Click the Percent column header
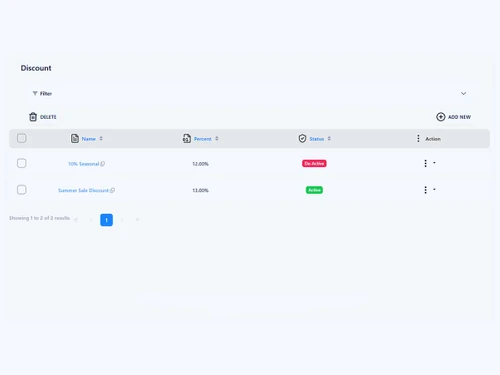This screenshot has width=500, height=375. click(203, 139)
